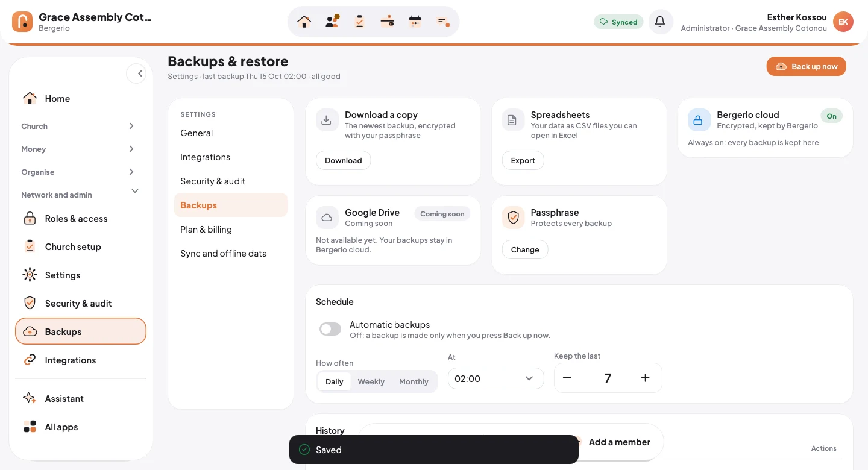Click the Change passphrase button

[525, 249]
